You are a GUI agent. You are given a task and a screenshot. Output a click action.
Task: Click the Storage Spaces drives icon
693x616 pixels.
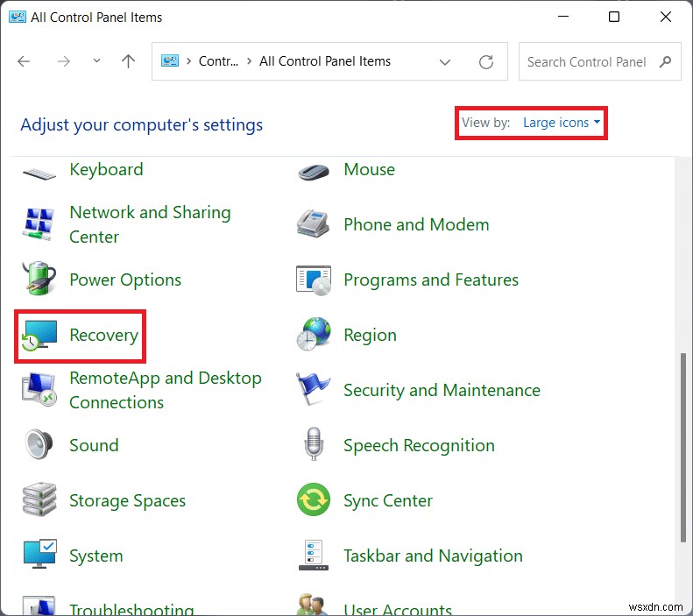click(39, 501)
